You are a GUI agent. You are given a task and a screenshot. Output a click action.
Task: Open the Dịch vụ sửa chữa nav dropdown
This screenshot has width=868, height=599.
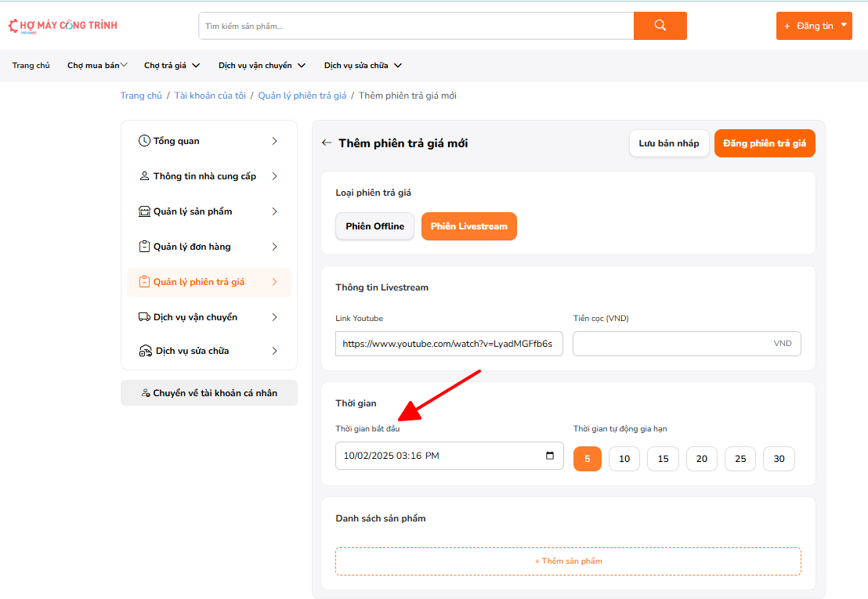click(x=363, y=66)
